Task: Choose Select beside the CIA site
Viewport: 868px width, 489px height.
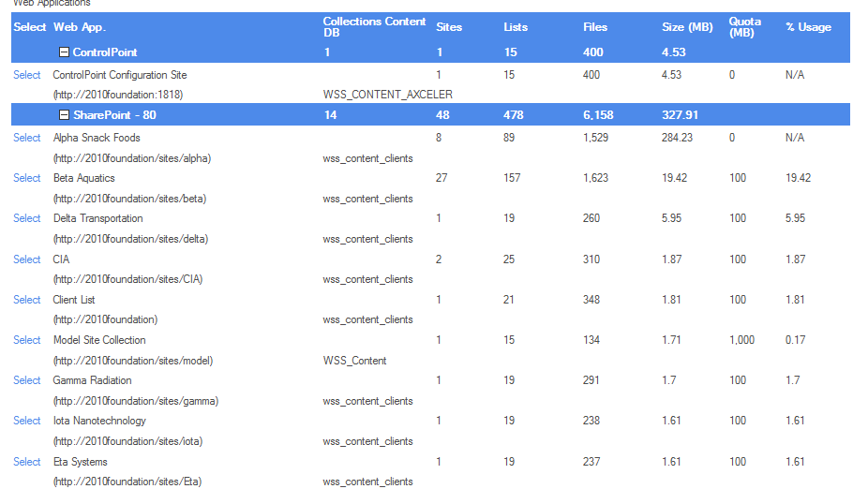Action: [x=27, y=259]
